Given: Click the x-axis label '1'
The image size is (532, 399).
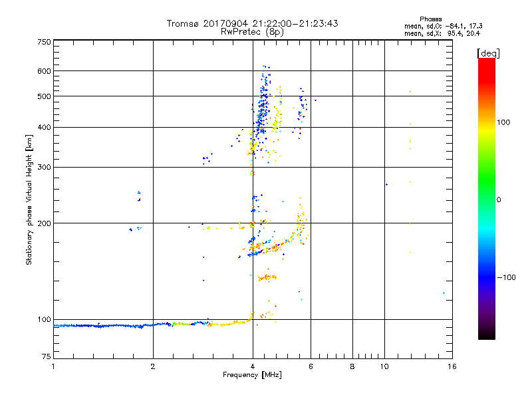Looking at the screenshot, I should point(53,366).
